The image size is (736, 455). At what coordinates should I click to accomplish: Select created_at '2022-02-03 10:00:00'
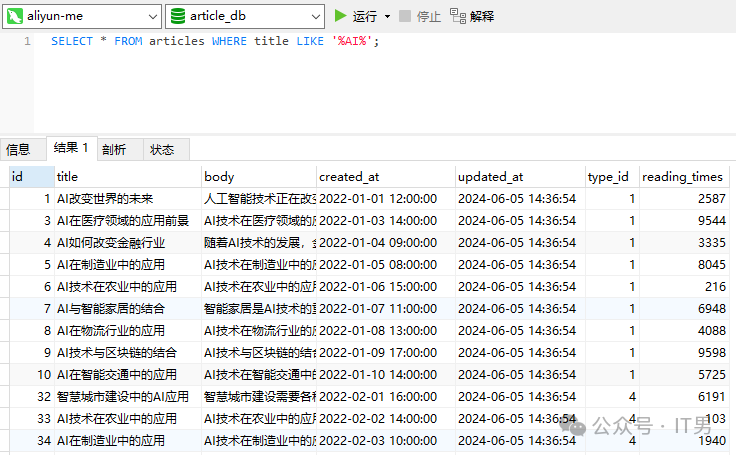pyautogui.click(x=386, y=441)
